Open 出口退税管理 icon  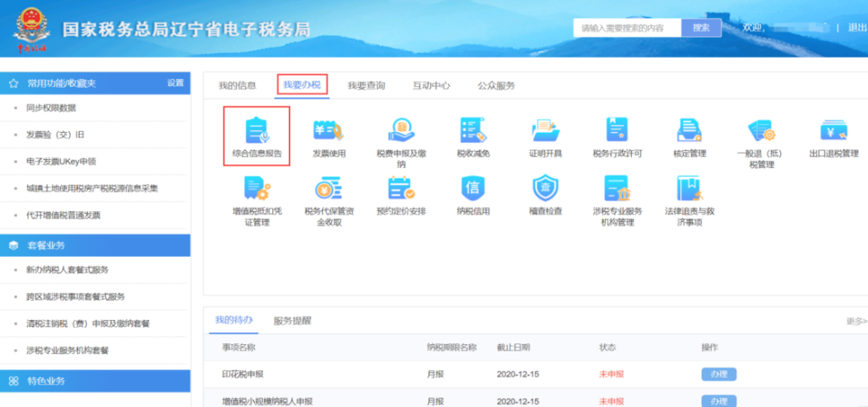coord(833,130)
